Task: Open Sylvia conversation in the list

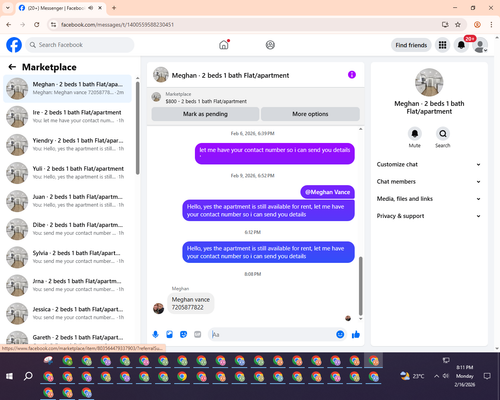Action: coord(67,257)
